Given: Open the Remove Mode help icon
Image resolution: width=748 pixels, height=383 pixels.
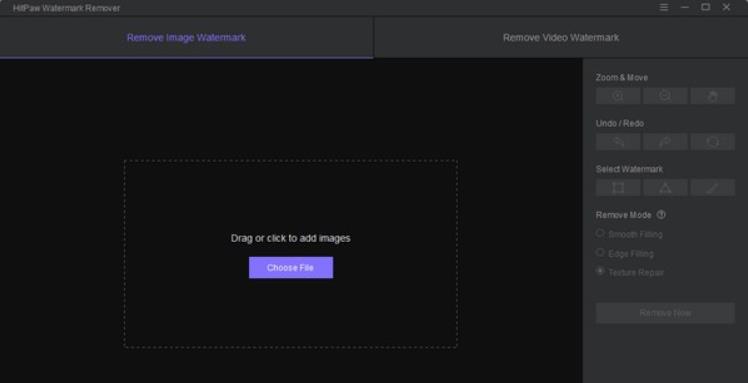Looking at the screenshot, I should (x=661, y=215).
